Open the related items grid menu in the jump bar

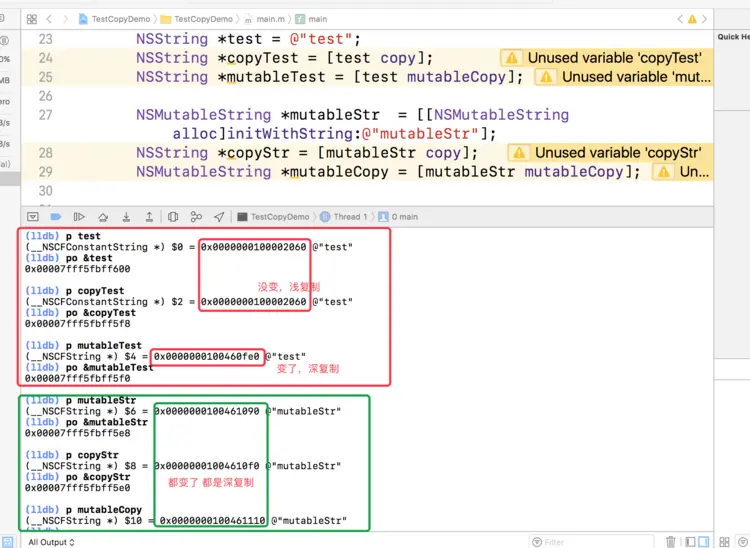click(32, 19)
